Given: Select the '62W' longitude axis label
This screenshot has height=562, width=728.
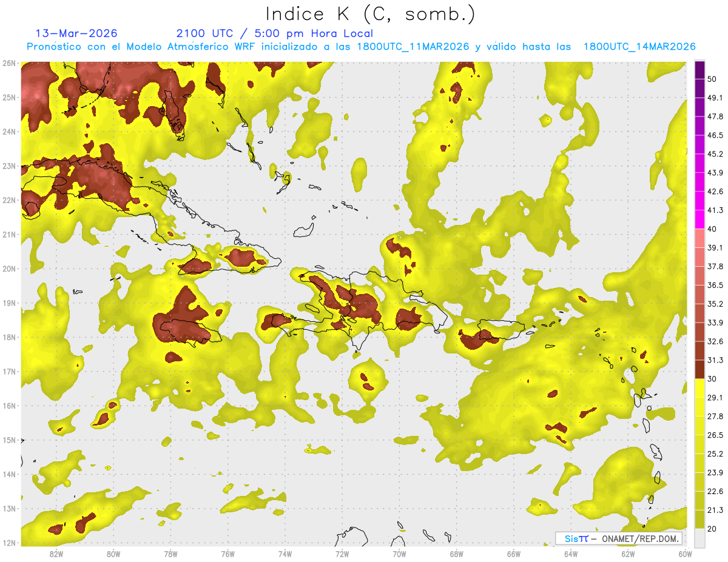Looking at the screenshot, I should click(628, 554).
